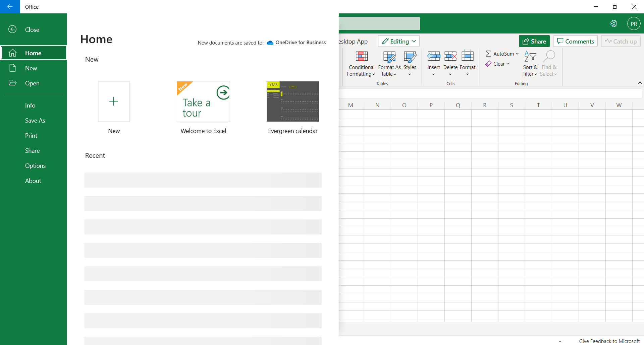Click the "Welcome to Excel" template label

(203, 131)
